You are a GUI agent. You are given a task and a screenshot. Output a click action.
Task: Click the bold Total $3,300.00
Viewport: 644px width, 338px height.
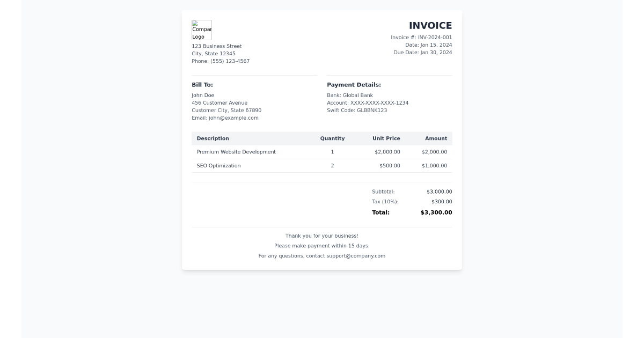click(436, 212)
